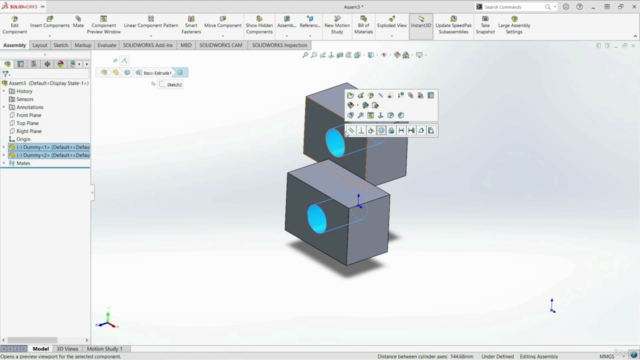This screenshot has width=640, height=360.
Task: Open the DisplayManager panel tab
Action: (x=60, y=64)
